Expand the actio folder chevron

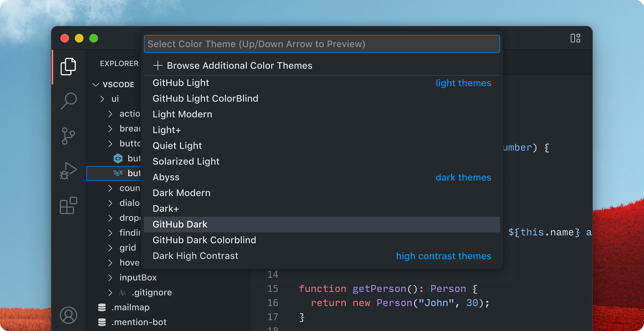tap(110, 114)
